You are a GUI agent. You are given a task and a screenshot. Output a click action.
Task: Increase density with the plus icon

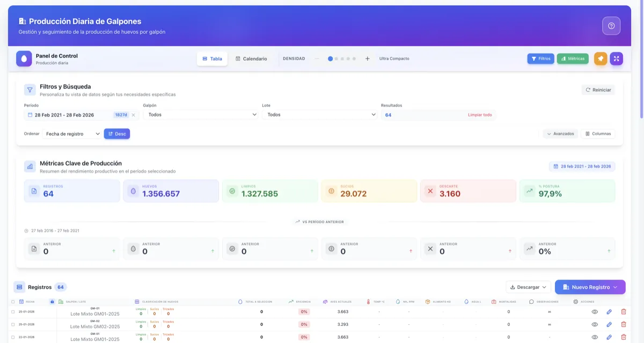click(x=368, y=59)
